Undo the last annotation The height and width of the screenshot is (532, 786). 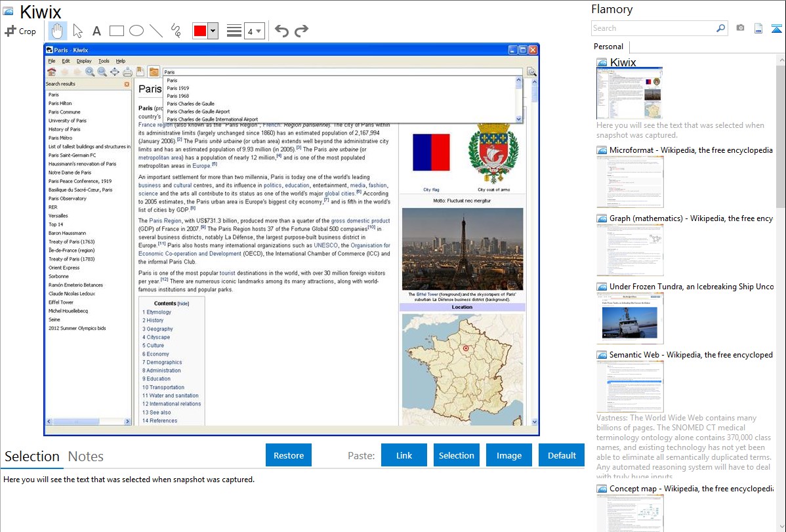click(281, 31)
